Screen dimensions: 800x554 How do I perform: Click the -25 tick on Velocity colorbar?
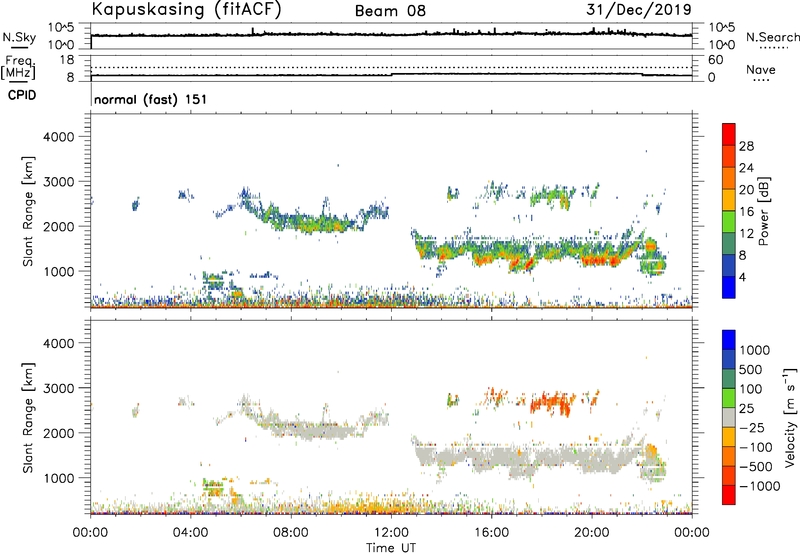pyautogui.click(x=752, y=427)
